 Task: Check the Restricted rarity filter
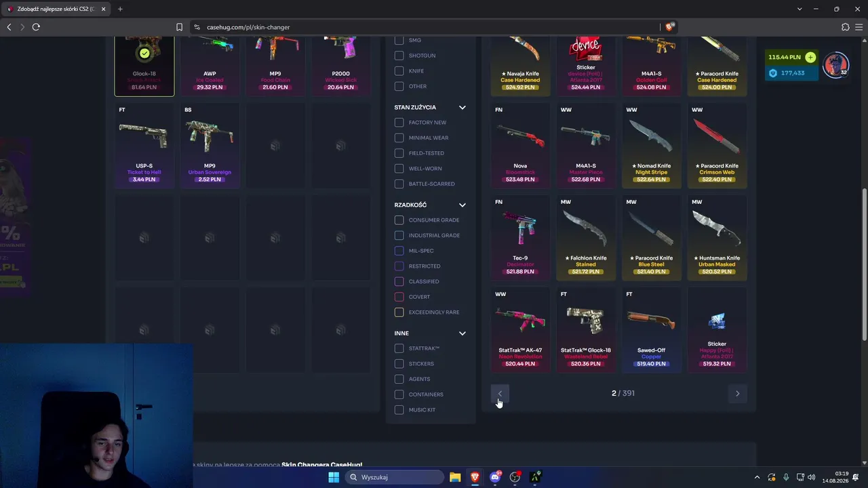tap(399, 266)
